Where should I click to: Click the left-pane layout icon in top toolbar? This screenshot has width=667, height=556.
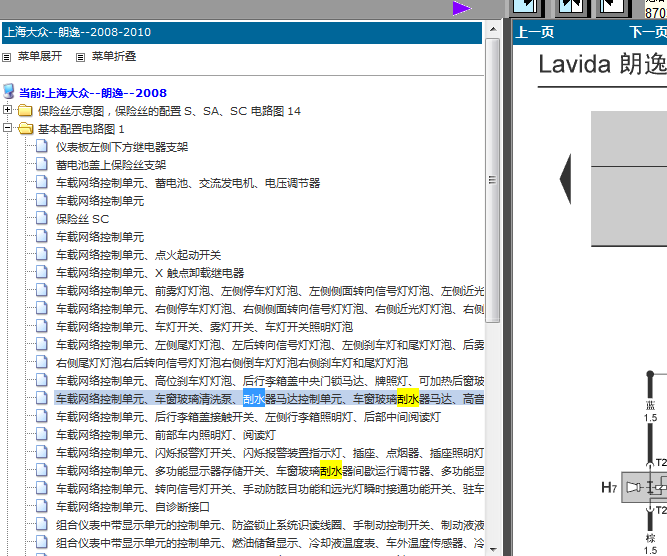(x=526, y=6)
